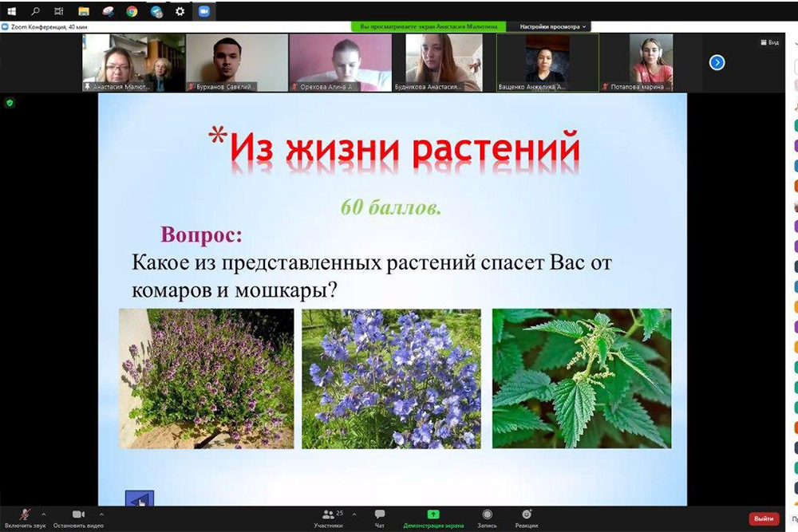Switch layout using Вид button
Screen dimensions: 798x532
pos(768,42)
